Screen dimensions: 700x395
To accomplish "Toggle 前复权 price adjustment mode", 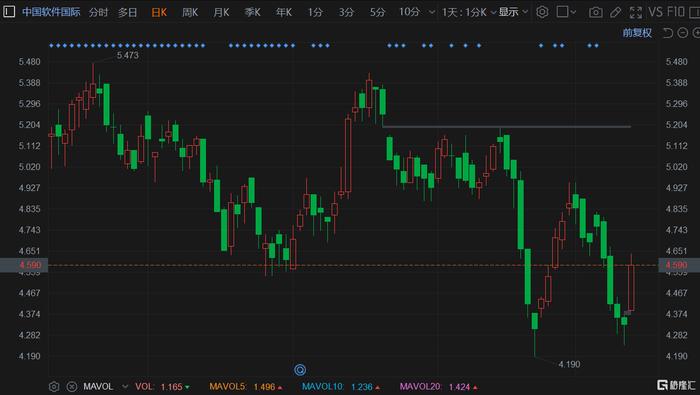I will coord(637,33).
